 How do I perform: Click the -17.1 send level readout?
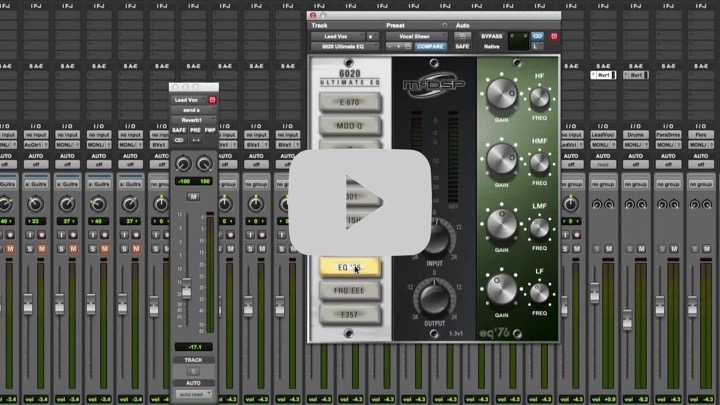coord(193,347)
